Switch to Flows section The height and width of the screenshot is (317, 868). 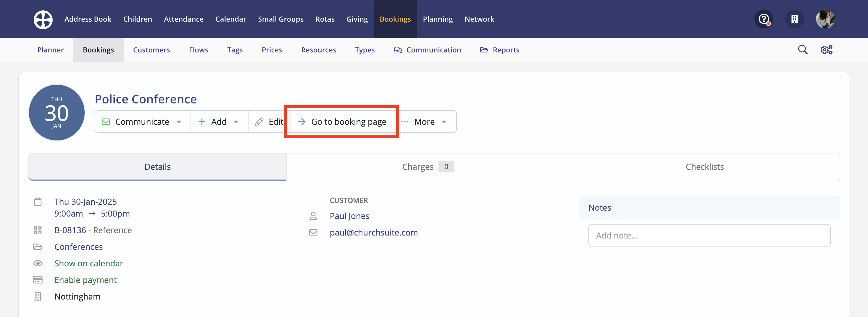click(199, 50)
